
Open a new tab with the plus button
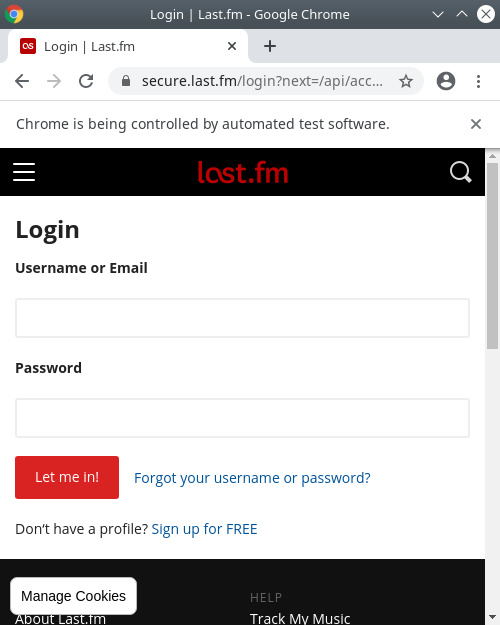(270, 46)
